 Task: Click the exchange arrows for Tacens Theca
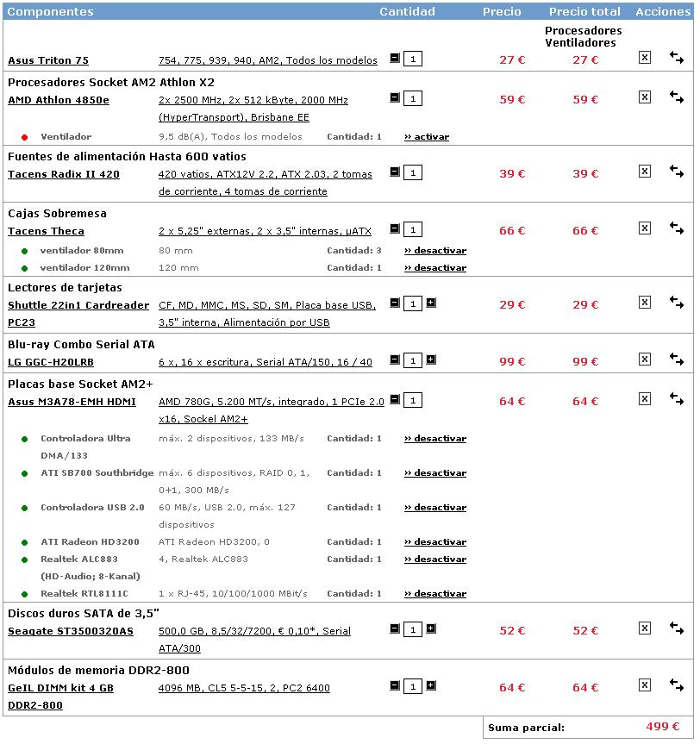click(677, 228)
